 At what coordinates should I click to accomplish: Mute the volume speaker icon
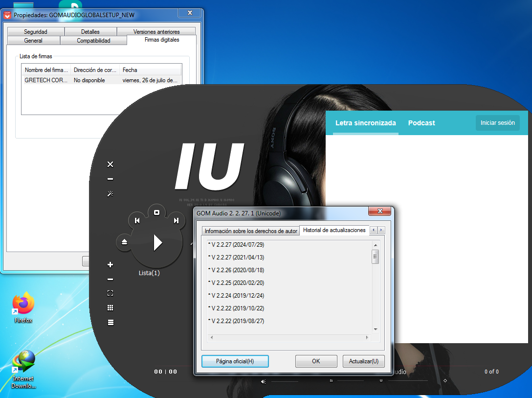[264, 381]
